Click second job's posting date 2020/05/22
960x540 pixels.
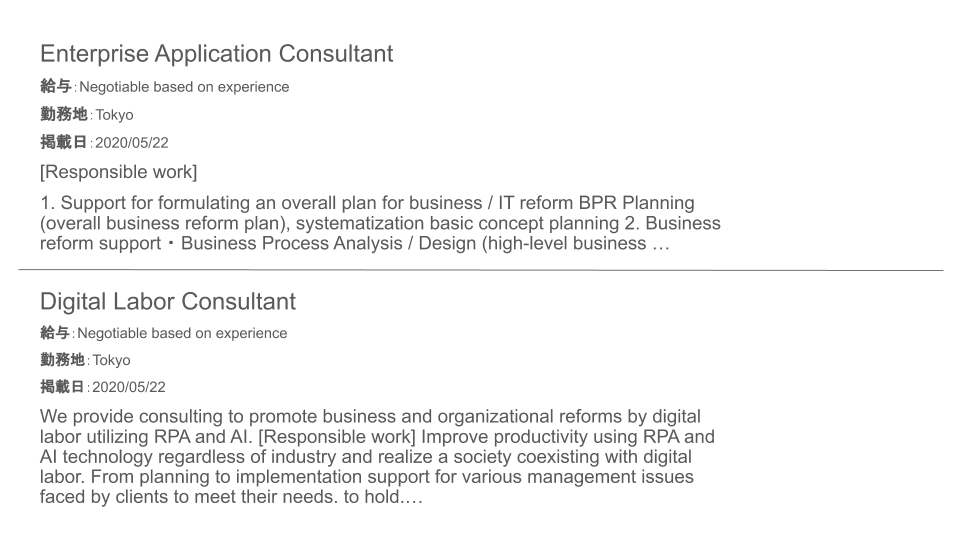tap(129, 387)
